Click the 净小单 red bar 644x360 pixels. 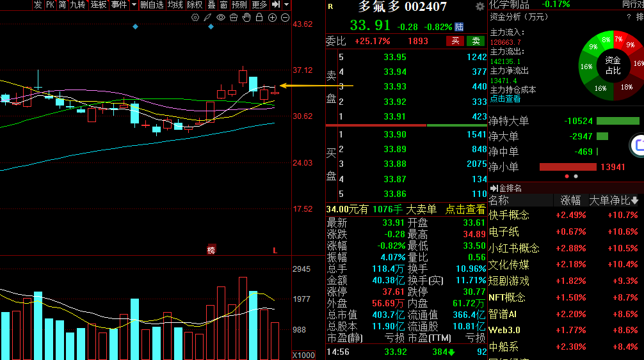coord(568,167)
